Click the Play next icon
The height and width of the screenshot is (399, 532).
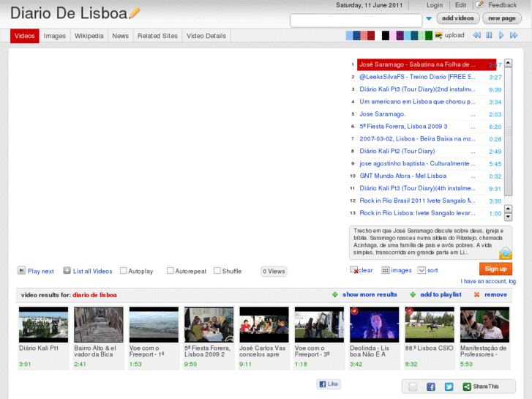[x=21, y=270]
